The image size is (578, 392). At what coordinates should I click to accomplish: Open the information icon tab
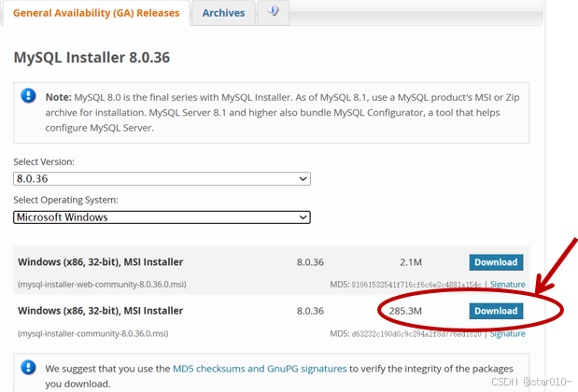274,12
